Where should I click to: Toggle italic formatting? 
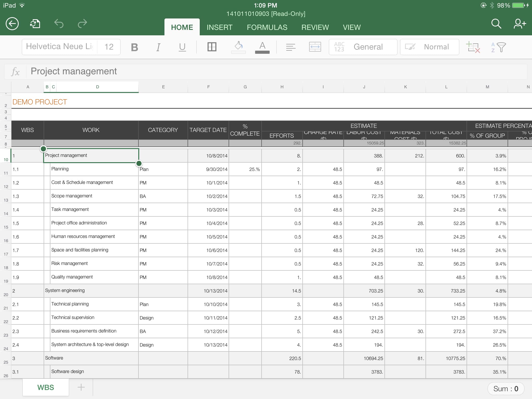point(158,47)
